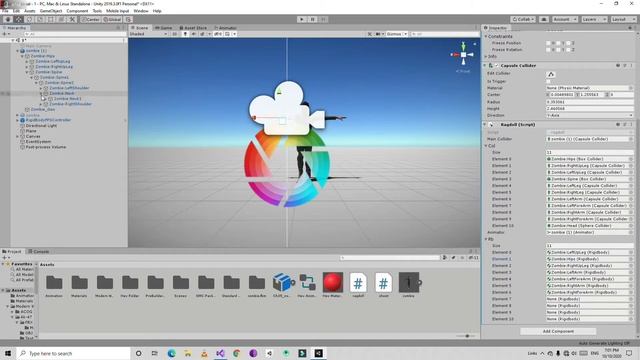The height and width of the screenshot is (360, 640).
Task: Expand the Canvas hierarchy node
Action: tap(18, 136)
